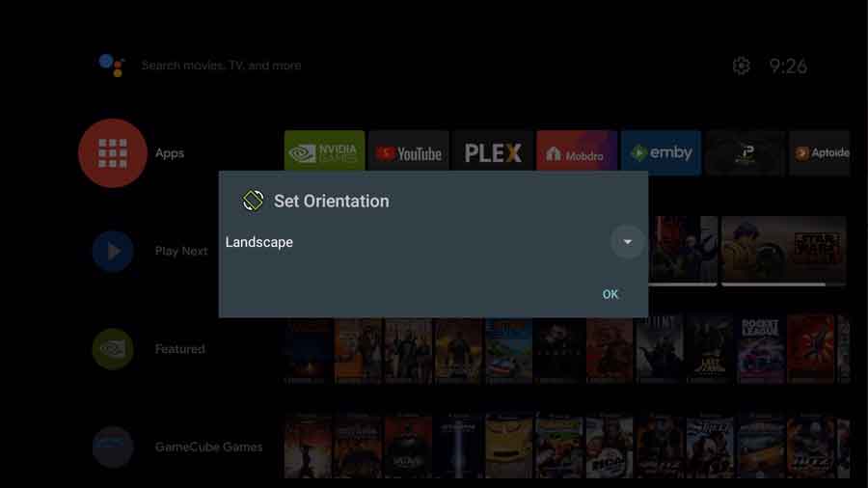
Task: Select the Star Wars video thumbnail
Action: pos(784,250)
